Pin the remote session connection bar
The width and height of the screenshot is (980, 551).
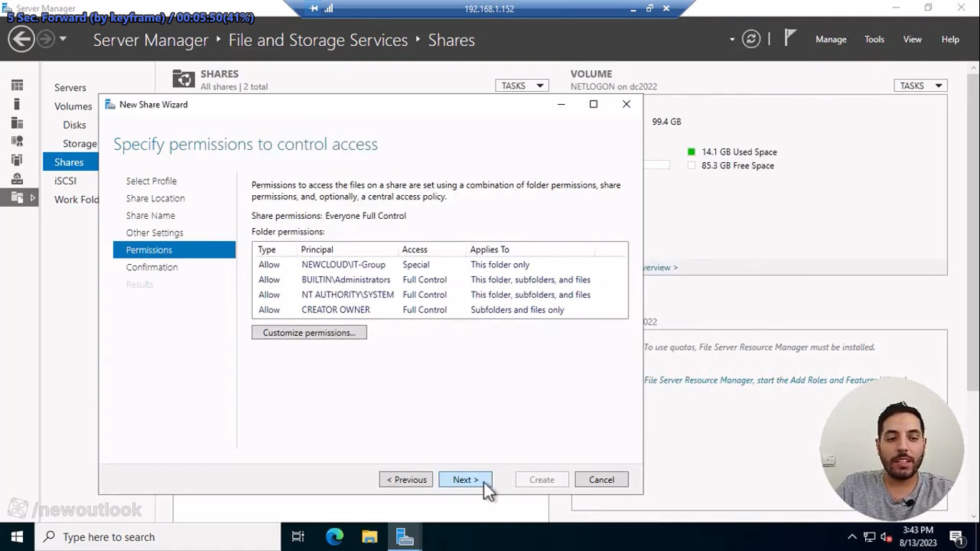tap(314, 9)
